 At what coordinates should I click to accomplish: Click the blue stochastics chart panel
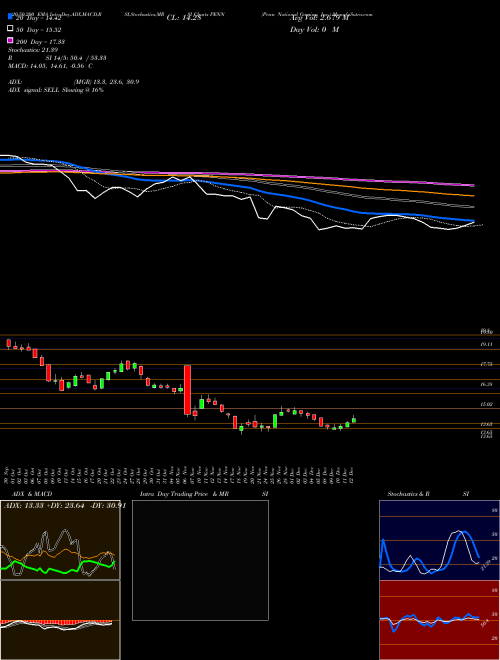click(439, 540)
